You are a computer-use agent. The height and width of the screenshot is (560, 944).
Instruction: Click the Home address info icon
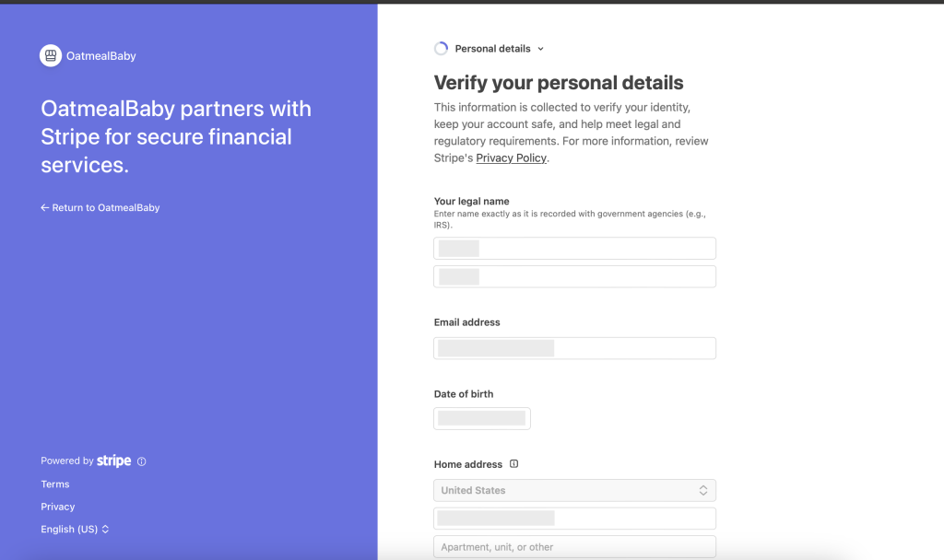(x=513, y=464)
